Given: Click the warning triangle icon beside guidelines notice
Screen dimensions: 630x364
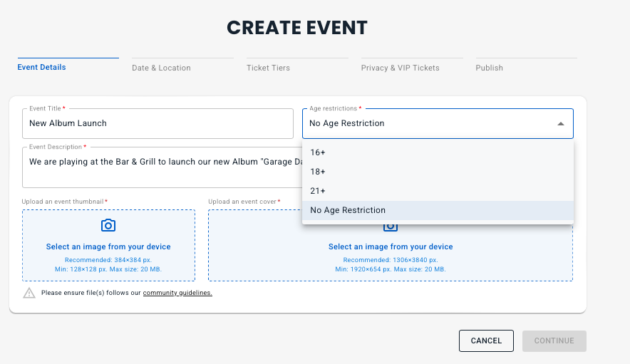Looking at the screenshot, I should click(29, 293).
